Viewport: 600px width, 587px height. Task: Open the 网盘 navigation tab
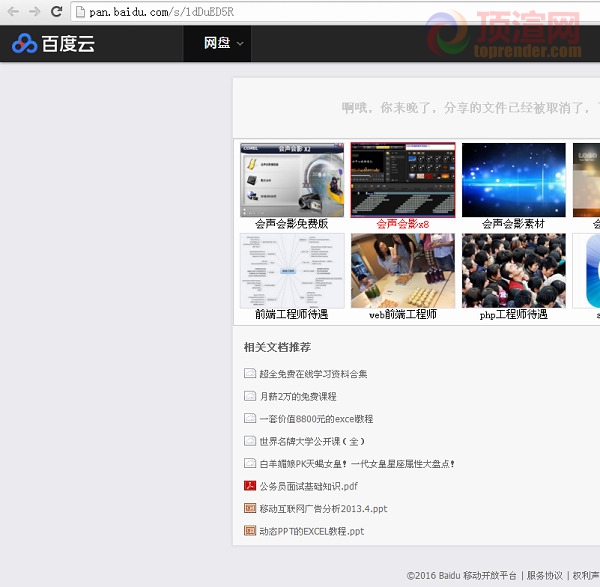pyautogui.click(x=217, y=43)
